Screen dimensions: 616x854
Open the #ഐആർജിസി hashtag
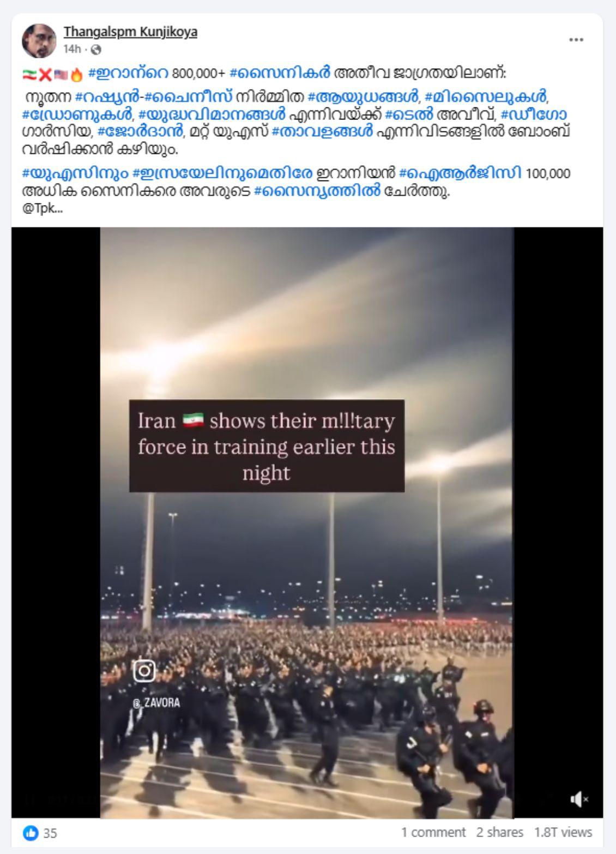460,174
